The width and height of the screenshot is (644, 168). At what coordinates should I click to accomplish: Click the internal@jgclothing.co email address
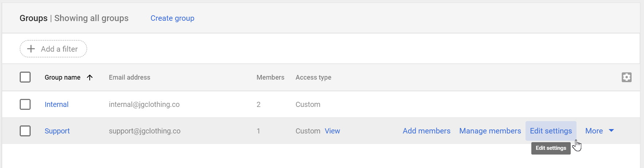(144, 104)
